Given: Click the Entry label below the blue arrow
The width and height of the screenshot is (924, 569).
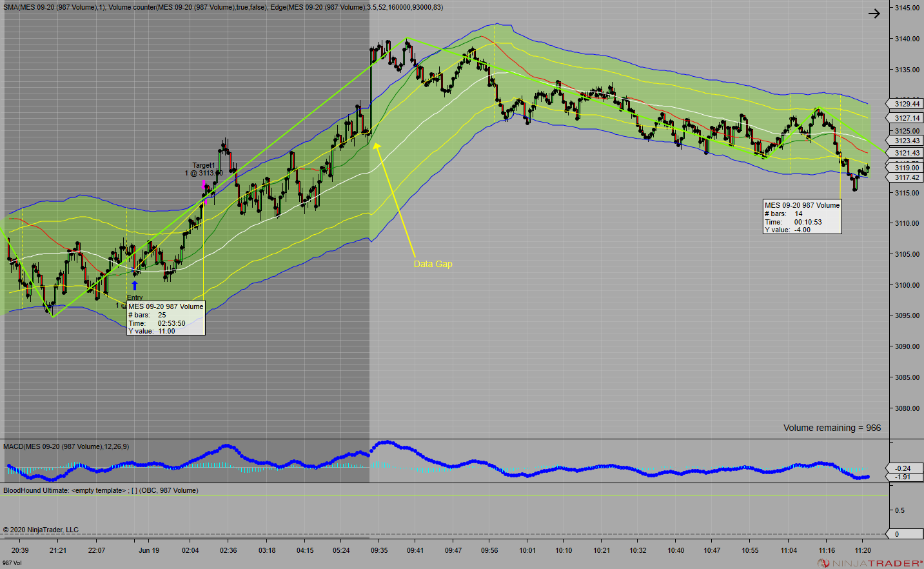Looking at the screenshot, I should click(x=135, y=297).
